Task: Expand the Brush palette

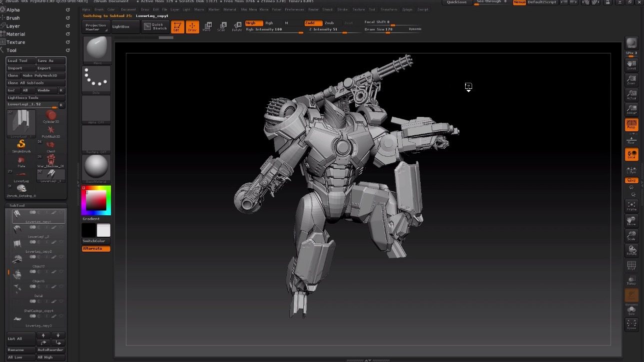Action: [13, 18]
